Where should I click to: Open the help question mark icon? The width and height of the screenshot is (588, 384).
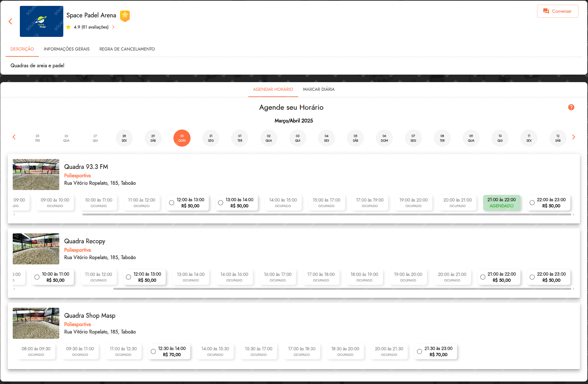click(571, 107)
